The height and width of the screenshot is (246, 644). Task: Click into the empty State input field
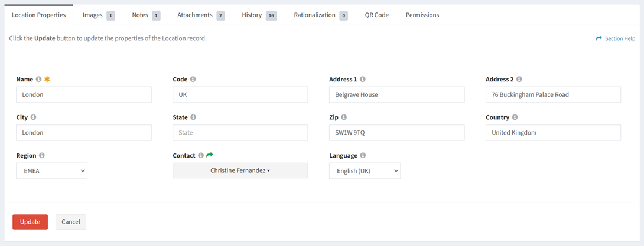coord(240,133)
